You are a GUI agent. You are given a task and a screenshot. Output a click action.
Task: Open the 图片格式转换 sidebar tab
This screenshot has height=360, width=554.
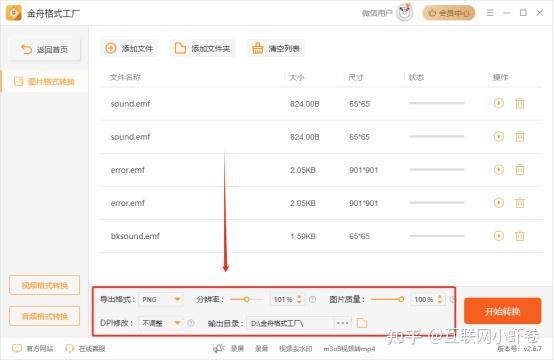(45, 82)
